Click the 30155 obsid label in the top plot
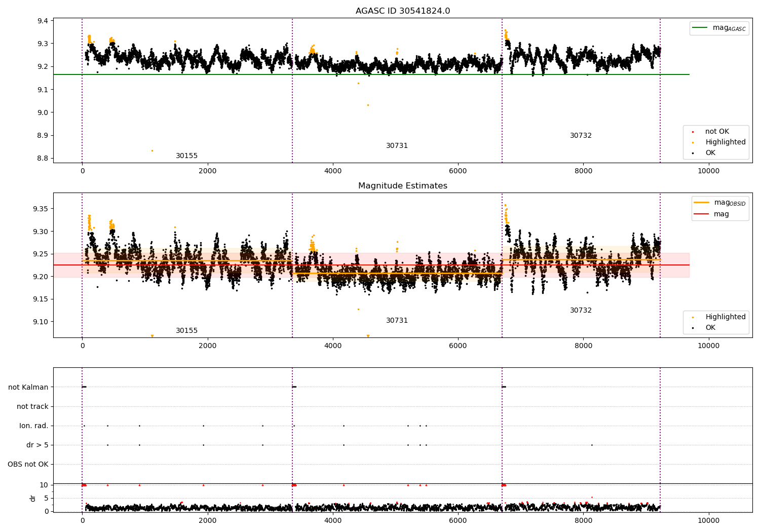 [186, 156]
